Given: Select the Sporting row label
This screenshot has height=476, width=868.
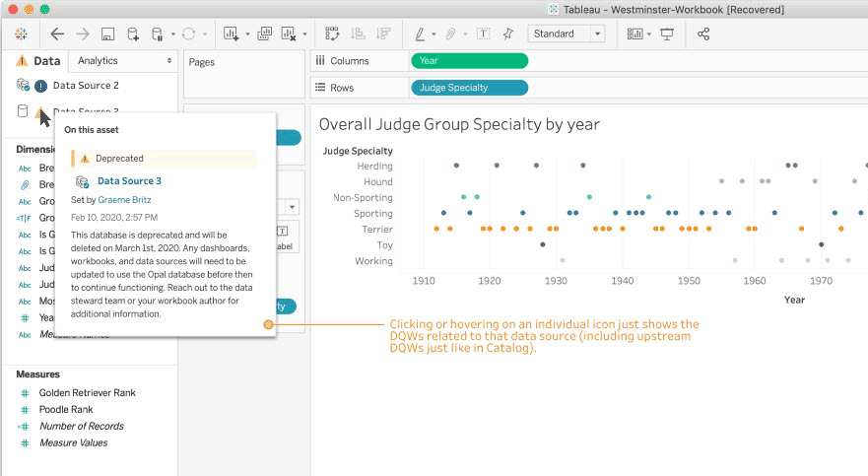Looking at the screenshot, I should pos(373,214).
